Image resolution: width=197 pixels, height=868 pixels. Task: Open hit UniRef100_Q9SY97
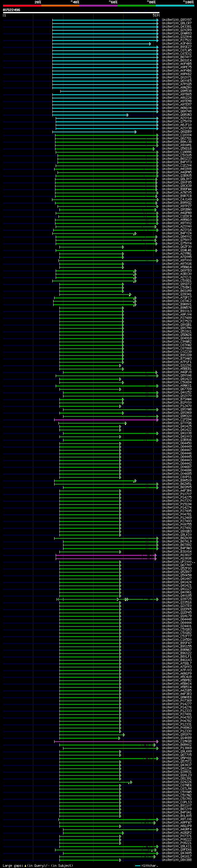176,20
